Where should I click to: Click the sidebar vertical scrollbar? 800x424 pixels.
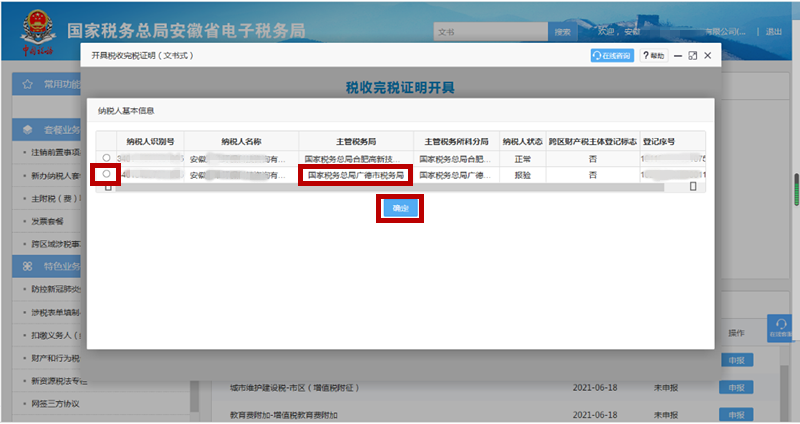(194, 398)
